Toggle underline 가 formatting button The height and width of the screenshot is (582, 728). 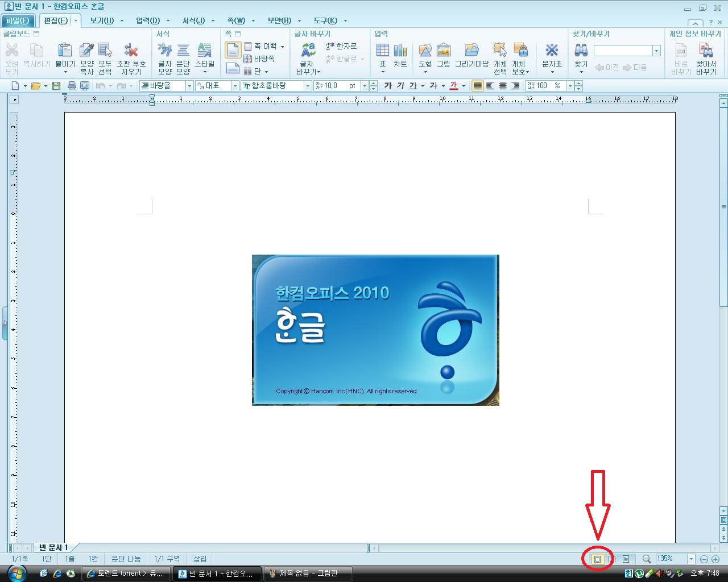[413, 86]
